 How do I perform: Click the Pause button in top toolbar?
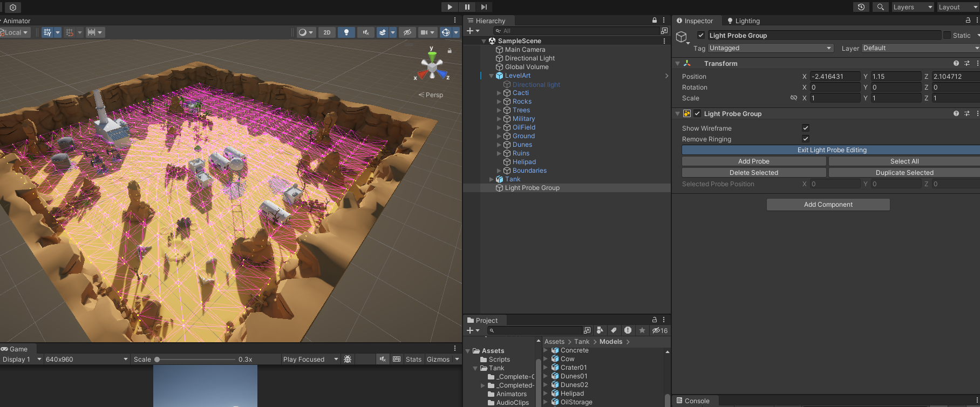click(467, 7)
